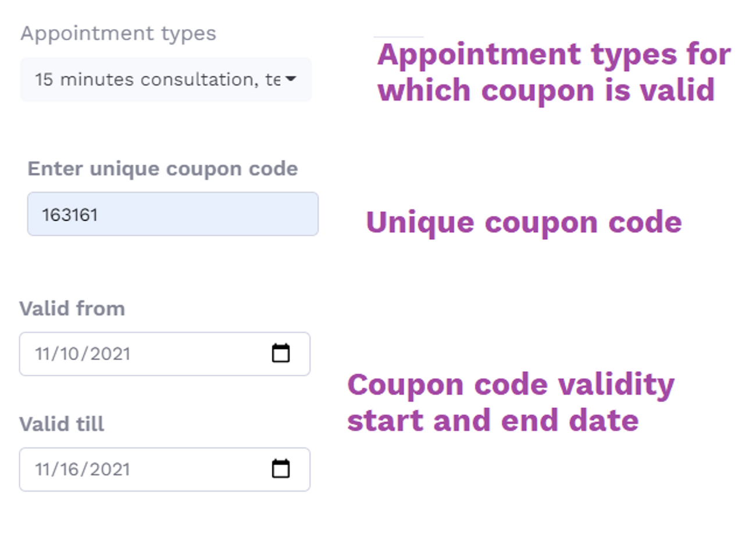Viewport: 756px width, 537px height.
Task: Click the purple 'Unique coupon code' annotation
Action: point(523,222)
